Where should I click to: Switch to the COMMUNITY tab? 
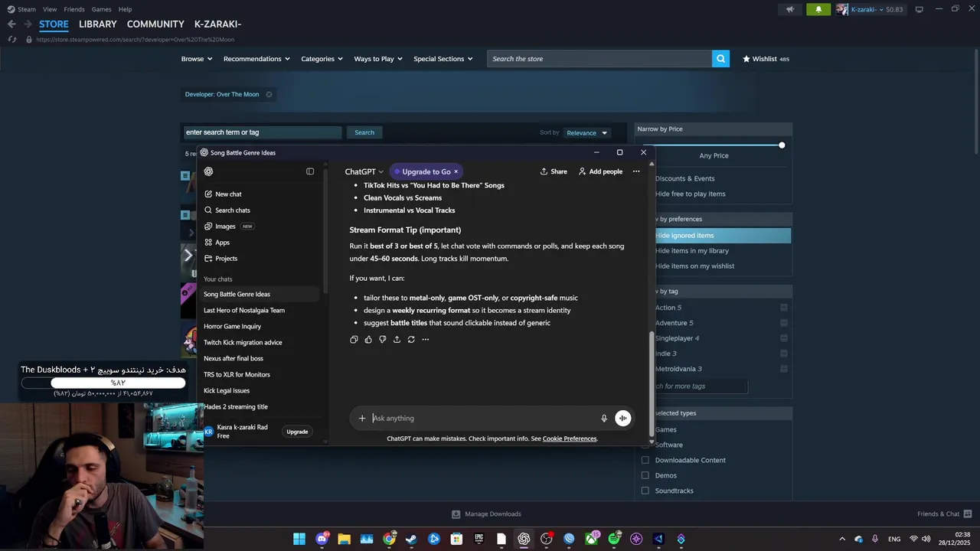[x=155, y=24]
